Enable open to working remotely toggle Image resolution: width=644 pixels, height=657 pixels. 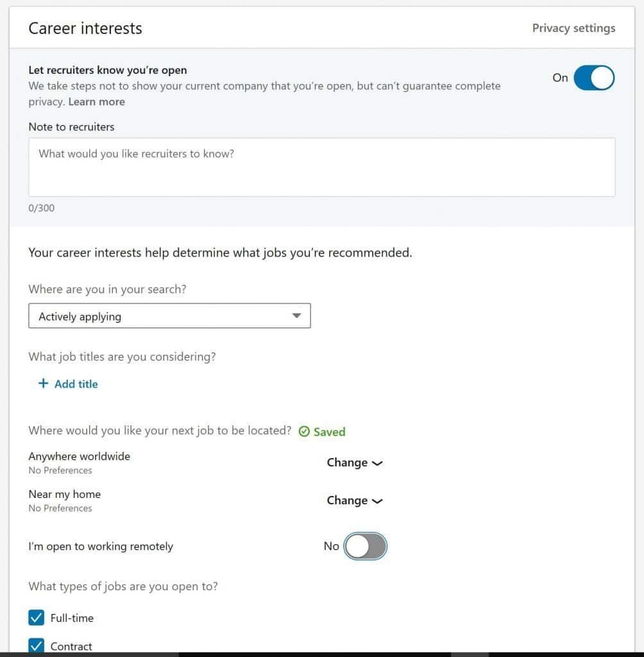pos(365,547)
